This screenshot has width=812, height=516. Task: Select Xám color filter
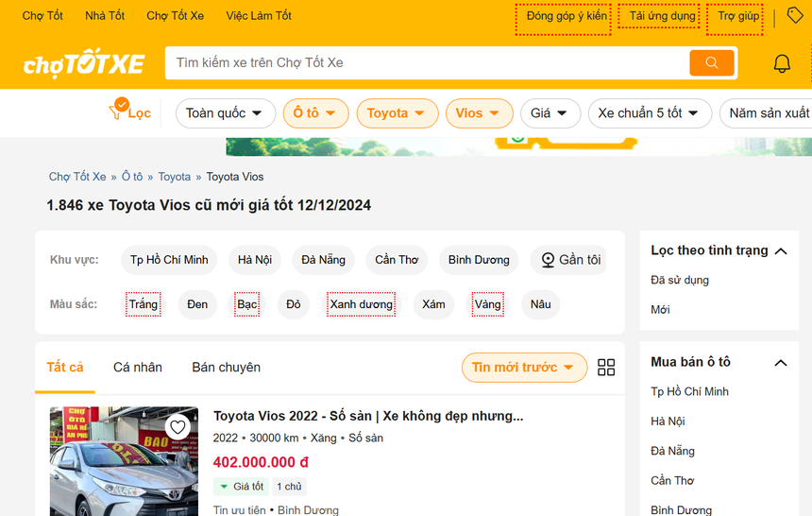(x=433, y=304)
